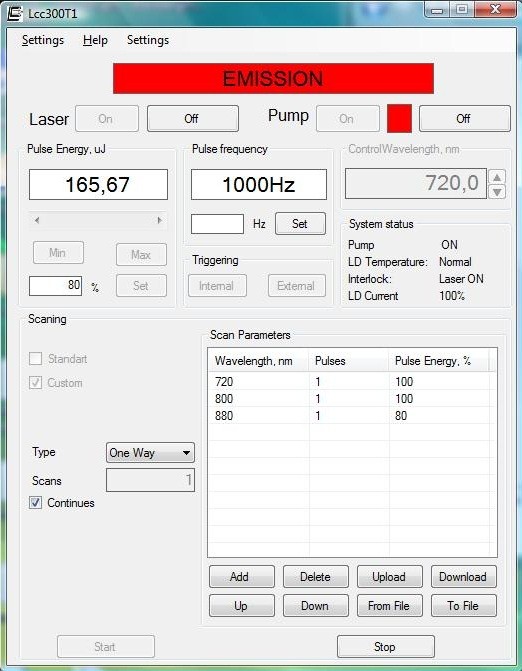
Task: Toggle the Custom scanning checkbox
Action: click(36, 382)
